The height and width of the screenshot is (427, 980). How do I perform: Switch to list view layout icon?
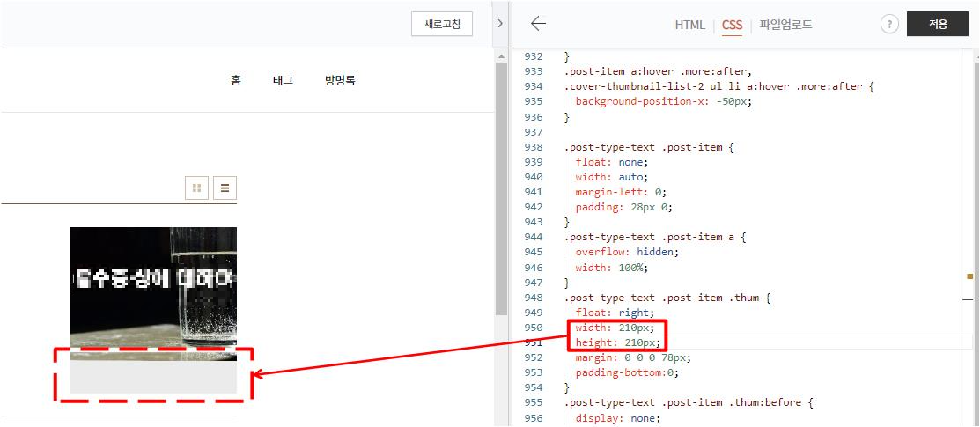[x=225, y=188]
